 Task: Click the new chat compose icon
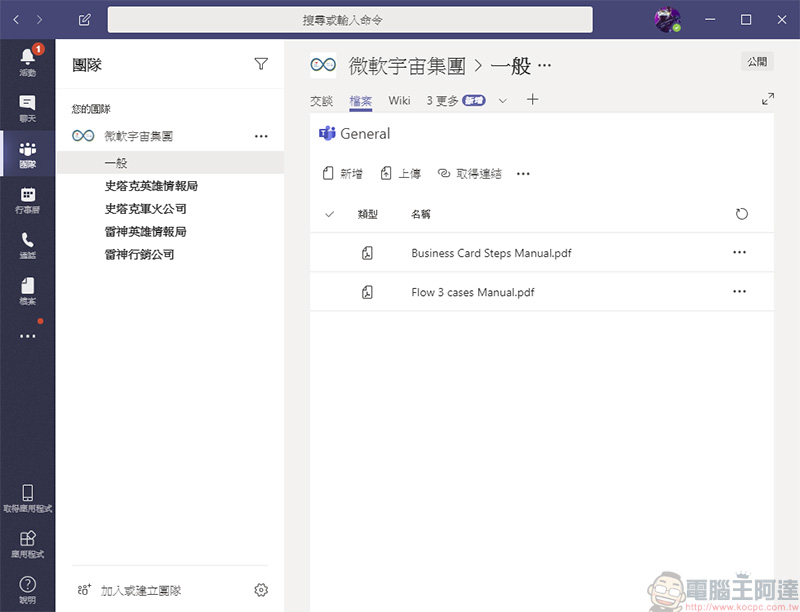(85, 20)
